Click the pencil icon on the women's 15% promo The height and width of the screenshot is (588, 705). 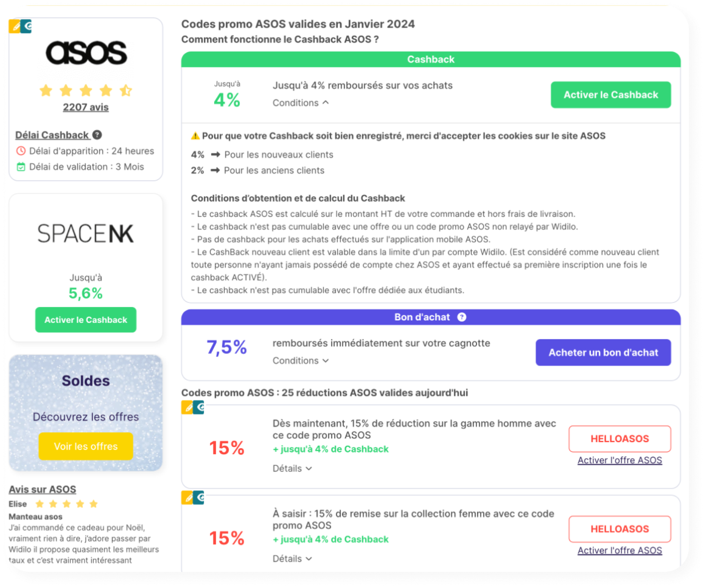click(187, 498)
